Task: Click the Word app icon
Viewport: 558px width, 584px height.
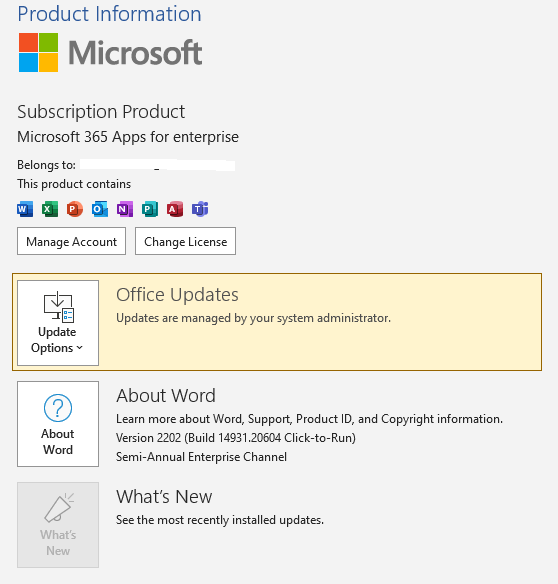Action: point(25,209)
